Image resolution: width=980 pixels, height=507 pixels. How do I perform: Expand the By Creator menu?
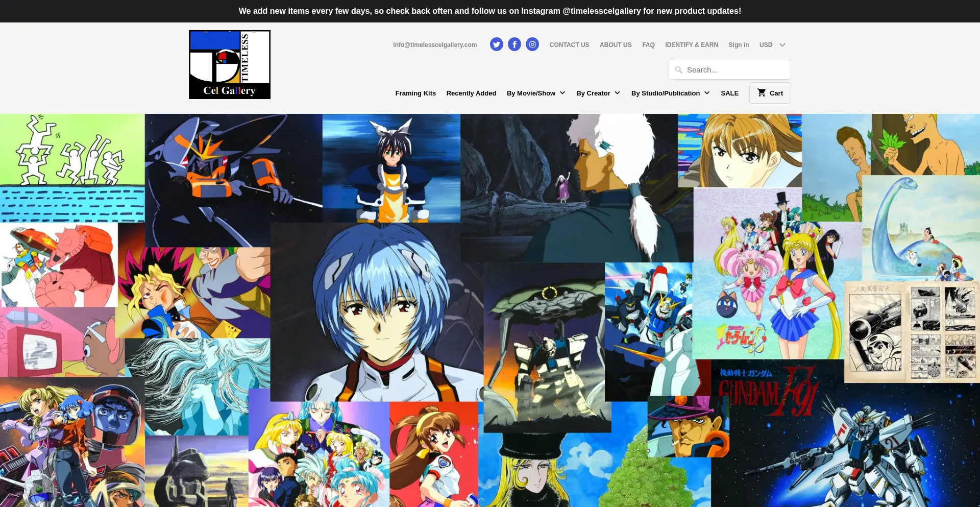pyautogui.click(x=598, y=93)
